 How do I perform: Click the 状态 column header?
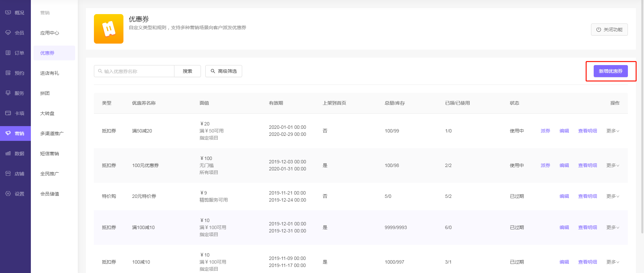515,103
